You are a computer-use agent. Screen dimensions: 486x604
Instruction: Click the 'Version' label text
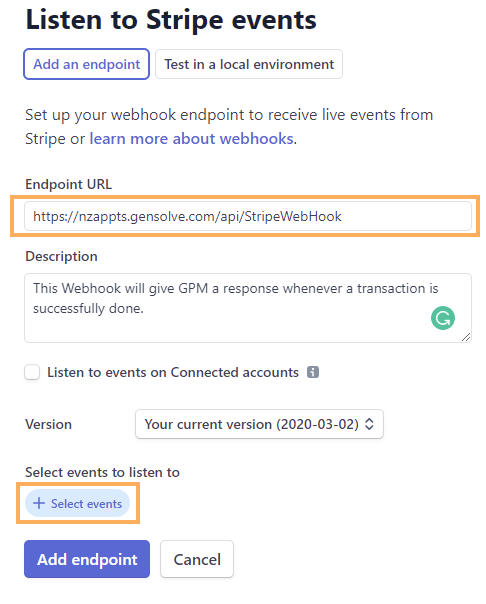pyautogui.click(x=49, y=424)
